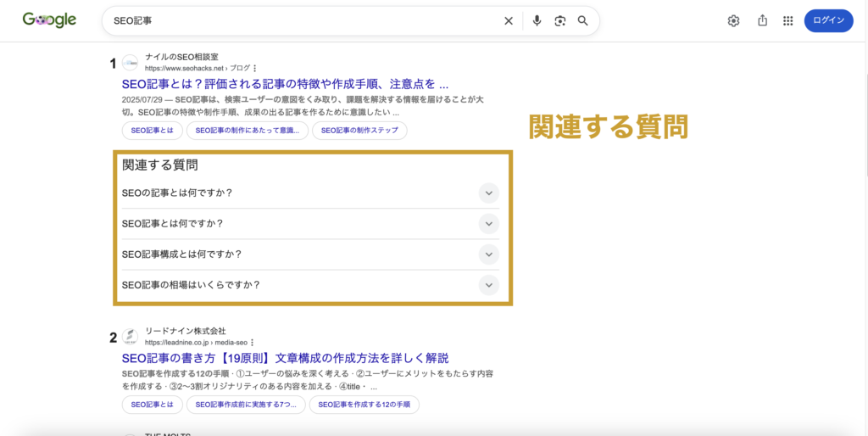Image resolution: width=868 pixels, height=436 pixels.
Task: Click https://leadnine.co.jp › media-seo URL text
Action: point(196,343)
